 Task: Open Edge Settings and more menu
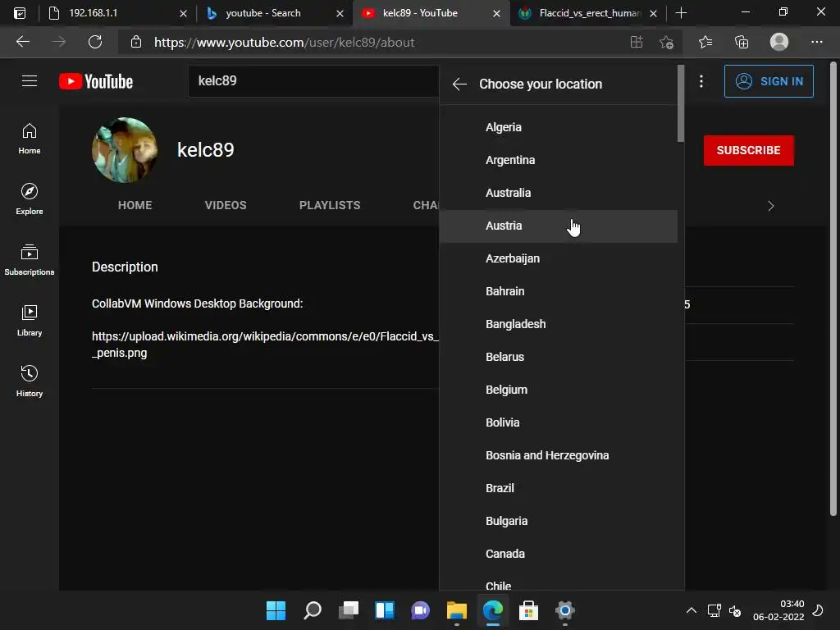pyautogui.click(x=816, y=42)
